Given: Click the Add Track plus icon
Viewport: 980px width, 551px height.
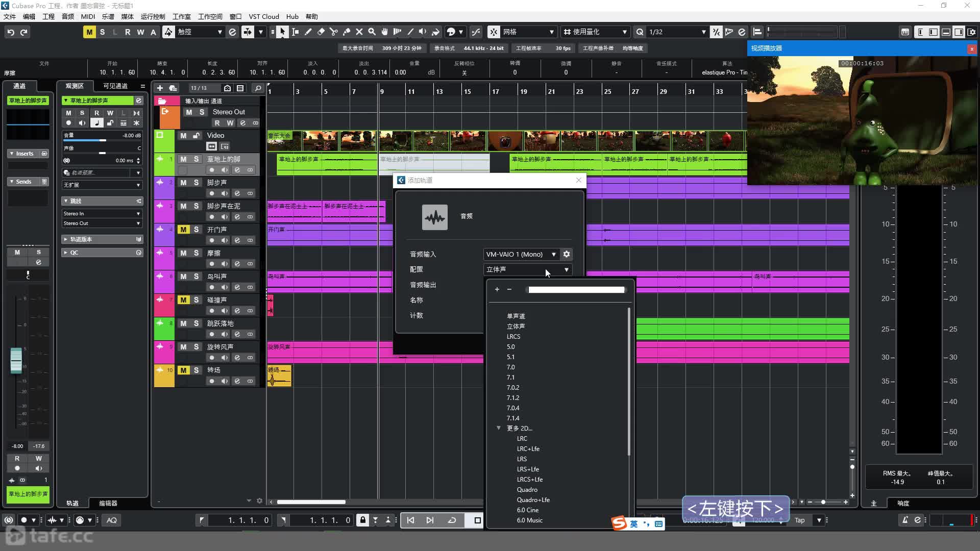Looking at the screenshot, I should coord(160,88).
